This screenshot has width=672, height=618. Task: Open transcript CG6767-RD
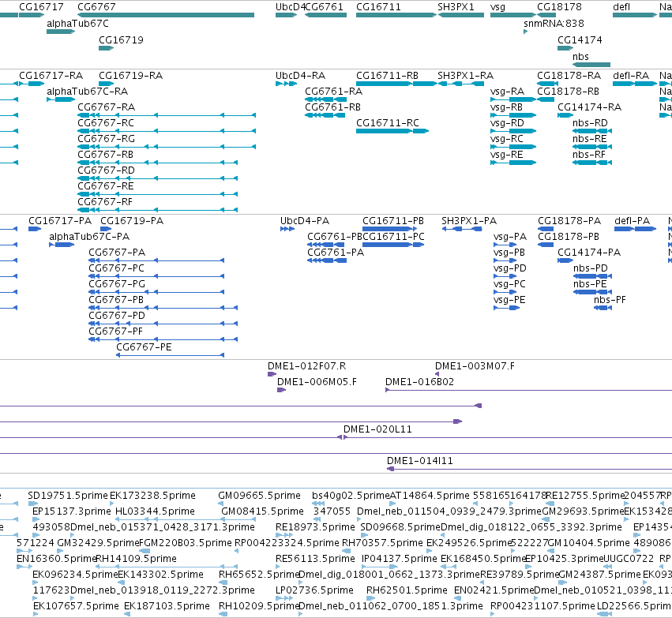click(106, 170)
